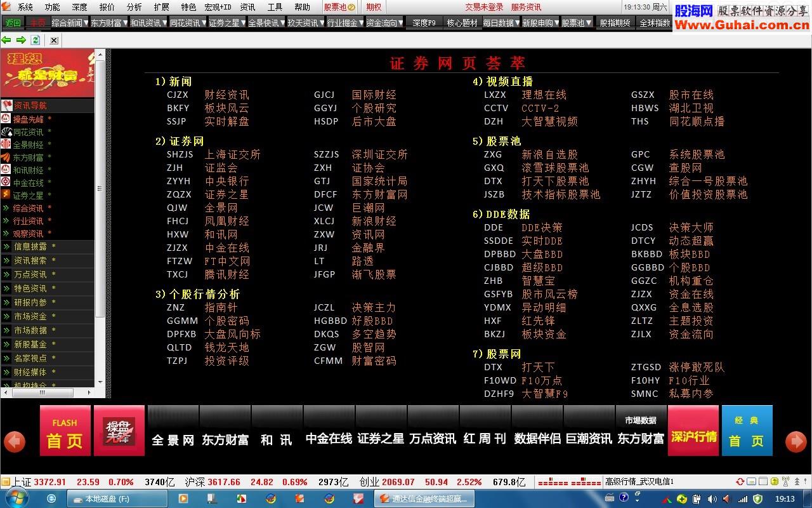Expand 万点资讯 section in sidebar
812x508 pixels.
pyautogui.click(x=48, y=274)
